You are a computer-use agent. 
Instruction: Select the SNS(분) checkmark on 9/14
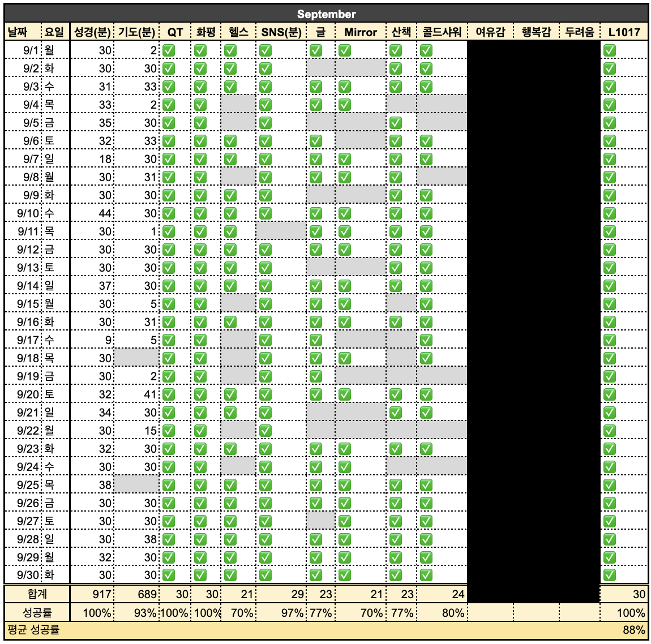[265, 286]
